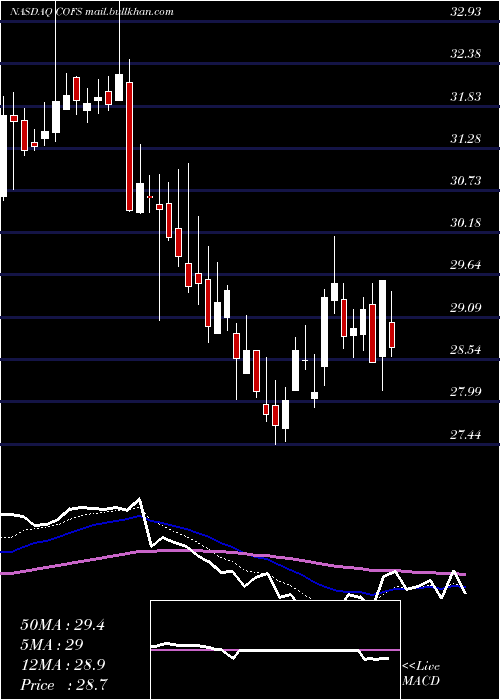
Task: Select the 31.28 price axis label
Action: [x=466, y=139]
